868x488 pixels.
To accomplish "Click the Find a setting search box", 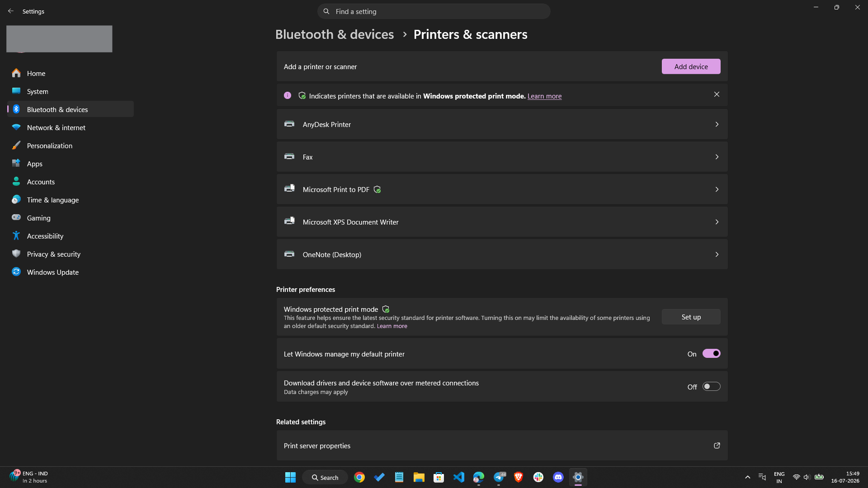I will coord(434,11).
